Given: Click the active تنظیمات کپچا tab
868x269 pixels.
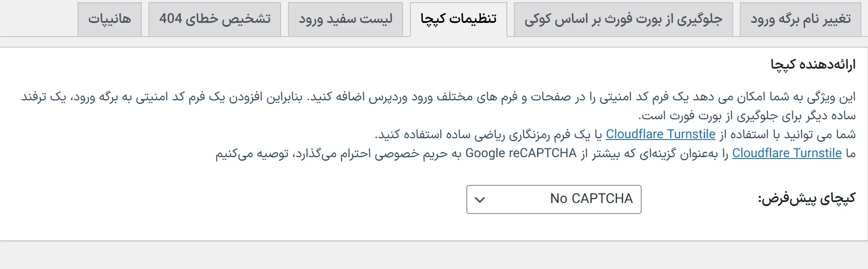Looking at the screenshot, I should [458, 19].
